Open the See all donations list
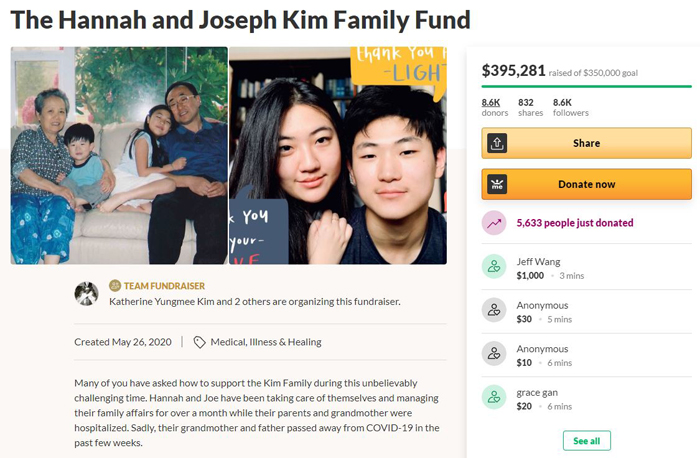The width and height of the screenshot is (700, 458). coord(586,441)
